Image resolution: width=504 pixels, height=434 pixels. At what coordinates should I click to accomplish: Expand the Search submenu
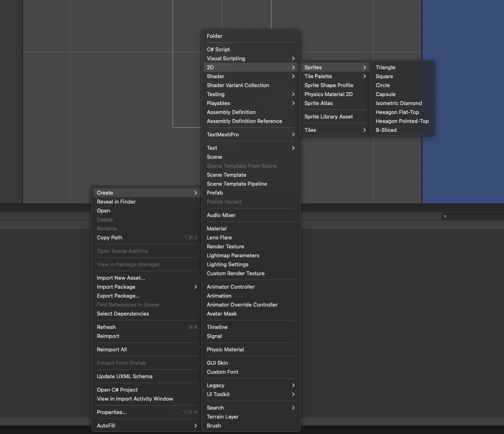(251, 408)
